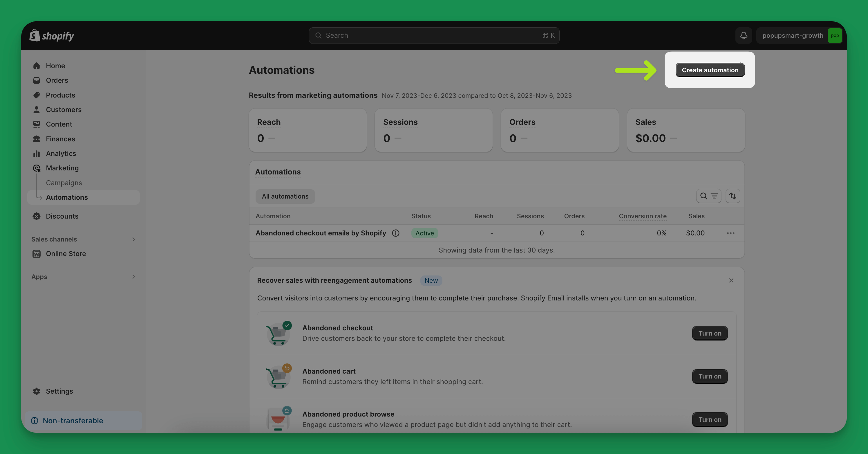Turn on the Abandoned cart automation
The width and height of the screenshot is (868, 454).
coord(710,376)
